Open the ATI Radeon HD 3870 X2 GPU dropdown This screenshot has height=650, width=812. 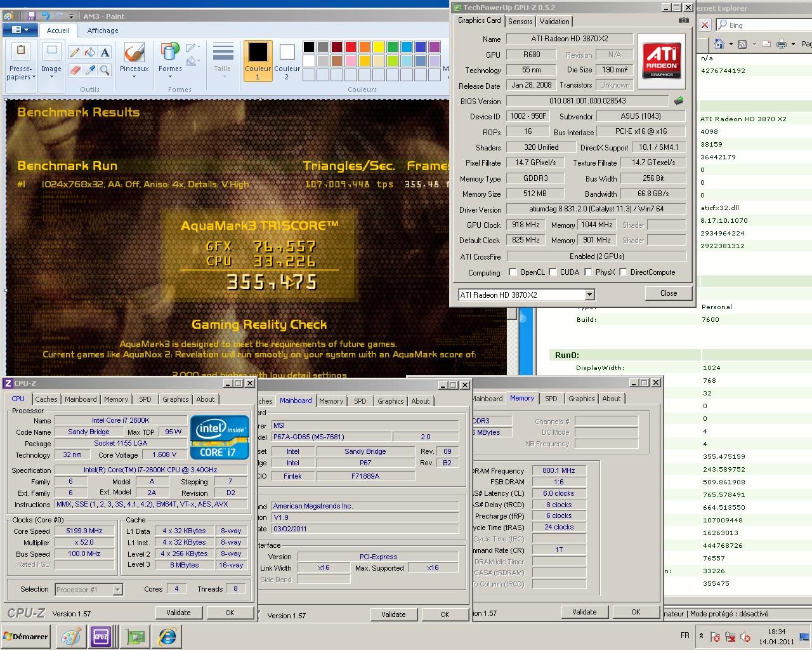[589, 295]
